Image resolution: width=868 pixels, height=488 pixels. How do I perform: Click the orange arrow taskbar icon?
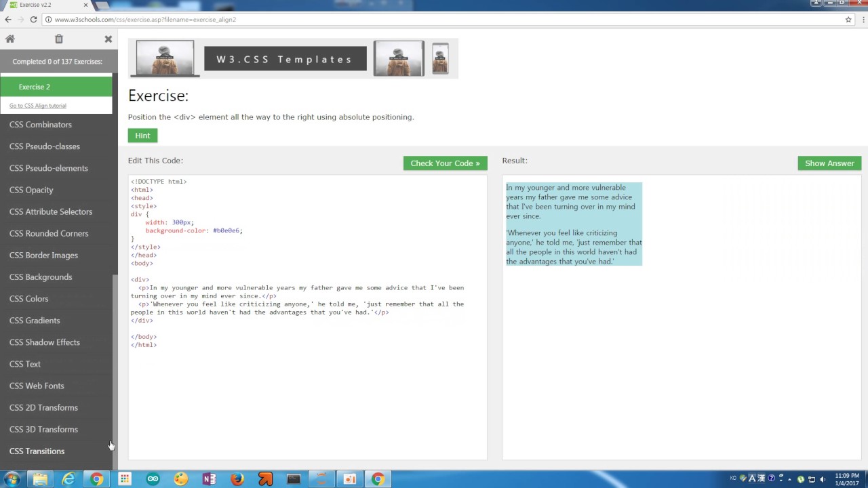[265, 479]
